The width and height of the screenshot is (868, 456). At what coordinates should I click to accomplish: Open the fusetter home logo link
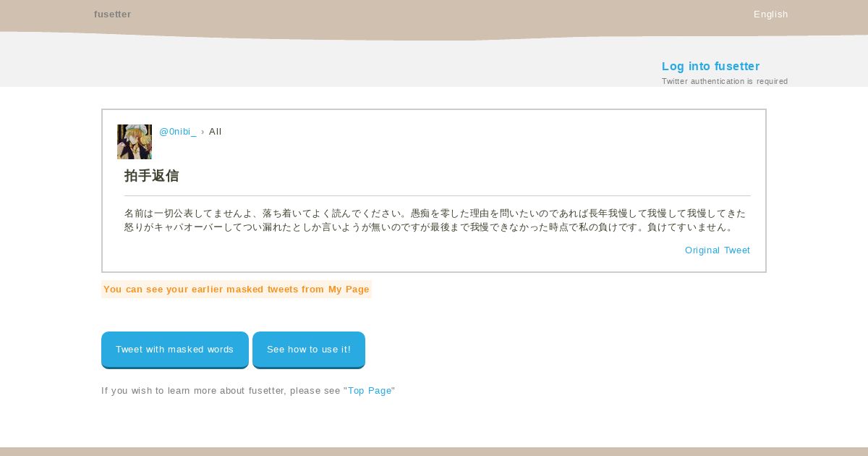point(113,14)
